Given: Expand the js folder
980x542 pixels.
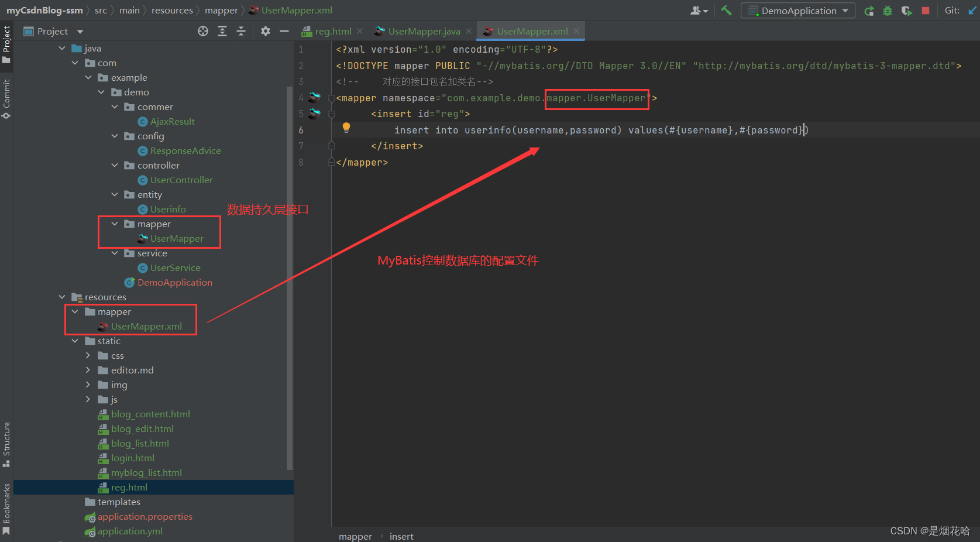Looking at the screenshot, I should [88, 399].
